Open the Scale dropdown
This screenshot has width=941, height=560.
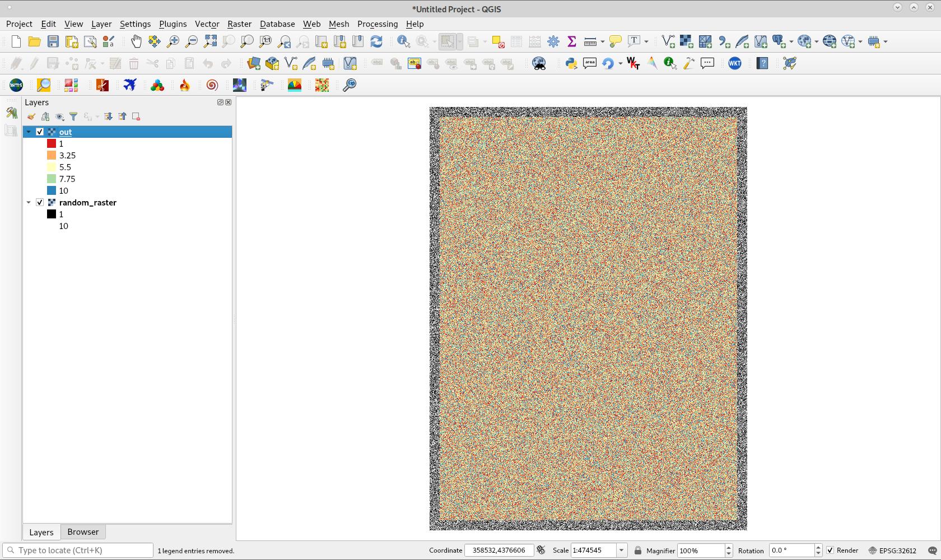(x=621, y=550)
